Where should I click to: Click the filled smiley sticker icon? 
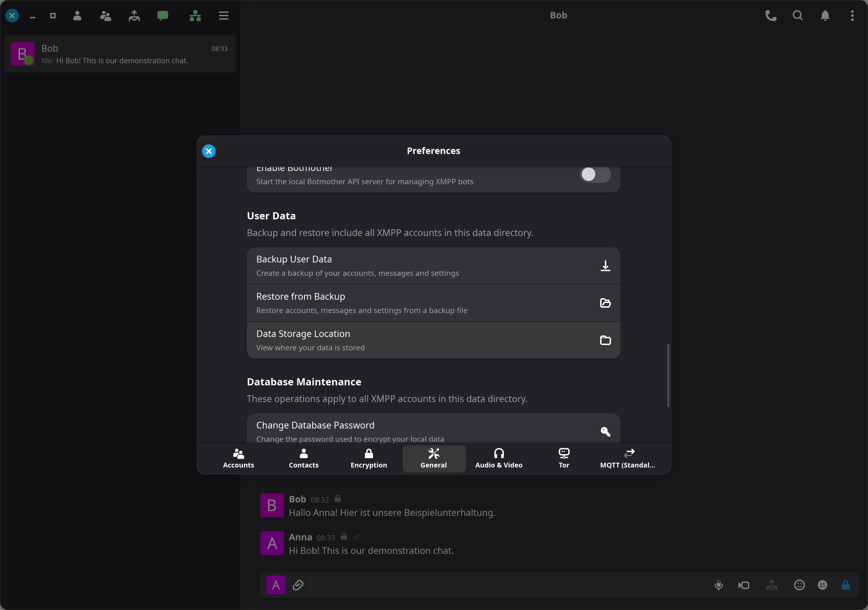pyautogui.click(x=823, y=585)
